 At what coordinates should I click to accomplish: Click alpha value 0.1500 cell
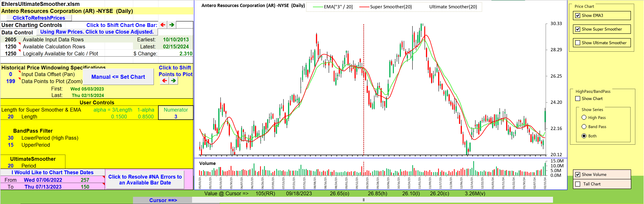(119, 117)
